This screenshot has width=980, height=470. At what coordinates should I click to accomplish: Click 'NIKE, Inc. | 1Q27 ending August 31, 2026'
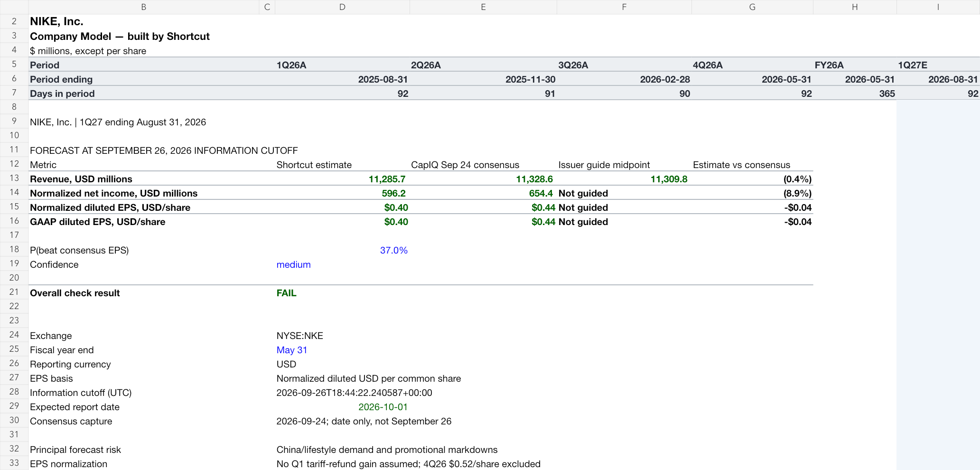click(x=118, y=122)
